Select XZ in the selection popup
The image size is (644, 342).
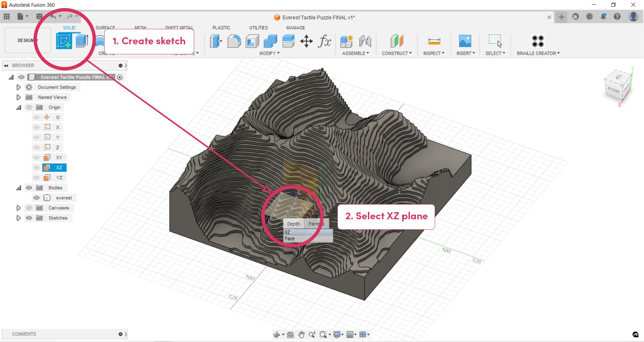tap(308, 232)
